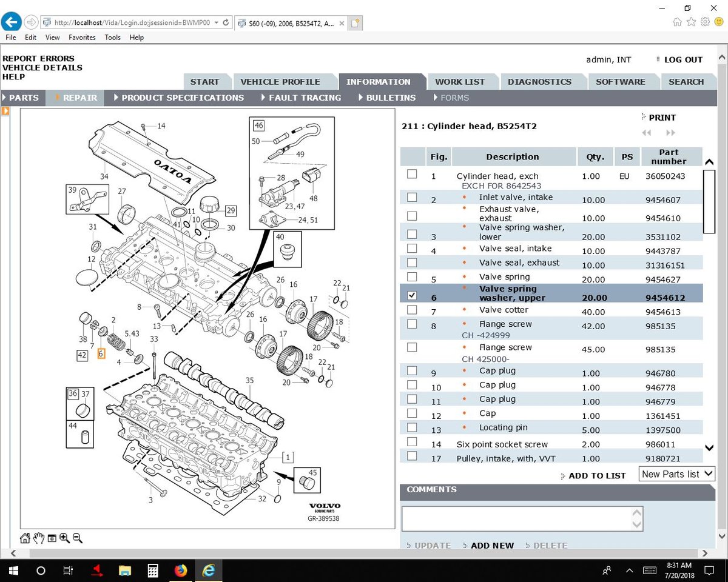
Task: Check the Valve cotter row checkbox
Action: point(412,310)
